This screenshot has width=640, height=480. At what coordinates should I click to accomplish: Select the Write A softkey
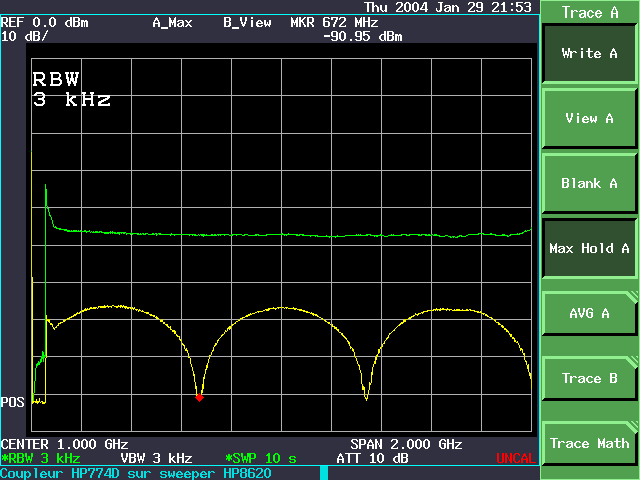click(x=589, y=53)
